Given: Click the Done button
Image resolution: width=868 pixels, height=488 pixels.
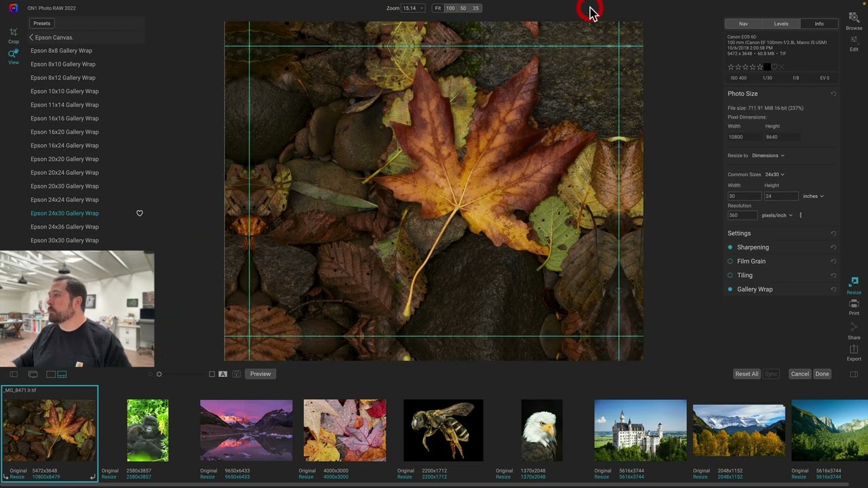Looking at the screenshot, I should 822,374.
